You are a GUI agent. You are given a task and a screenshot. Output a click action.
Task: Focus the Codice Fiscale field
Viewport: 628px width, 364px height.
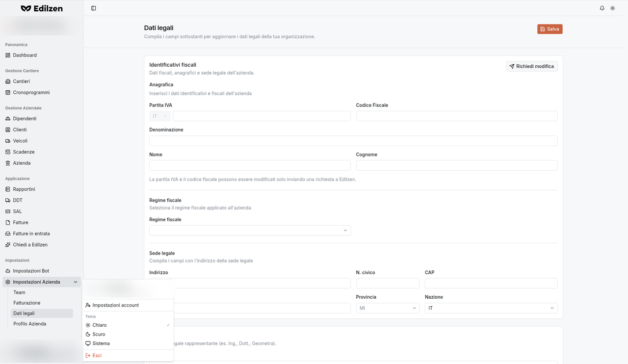[457, 116]
